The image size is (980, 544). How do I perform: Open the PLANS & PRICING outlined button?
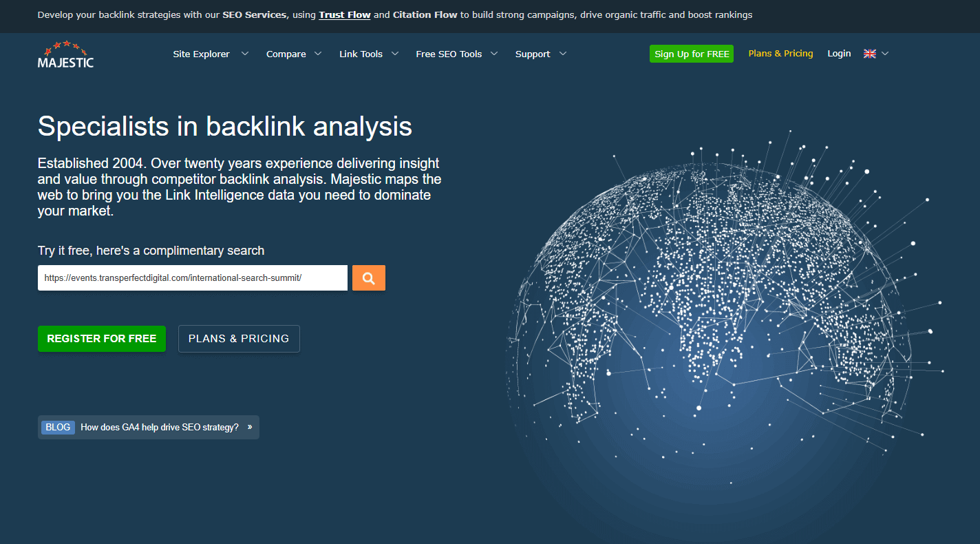click(x=239, y=339)
